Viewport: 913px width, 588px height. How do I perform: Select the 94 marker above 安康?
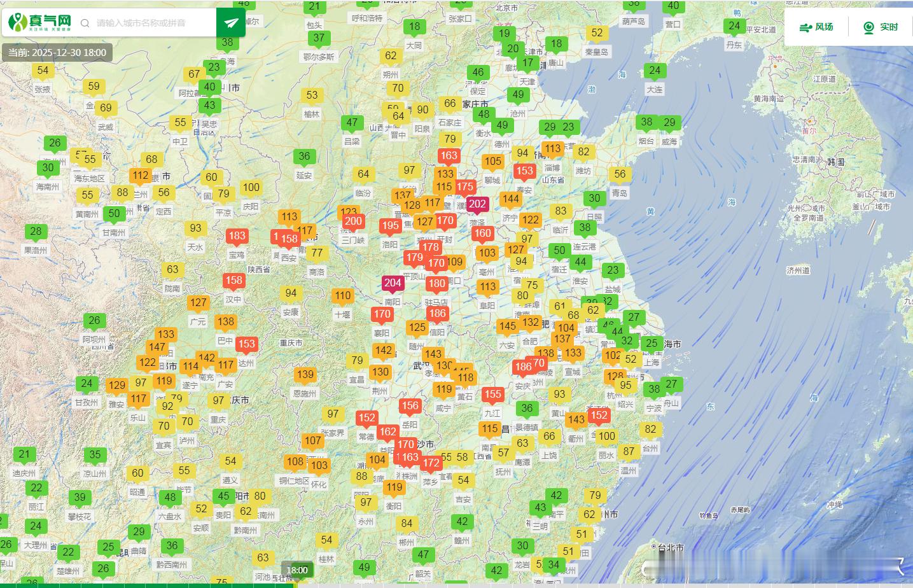click(291, 293)
